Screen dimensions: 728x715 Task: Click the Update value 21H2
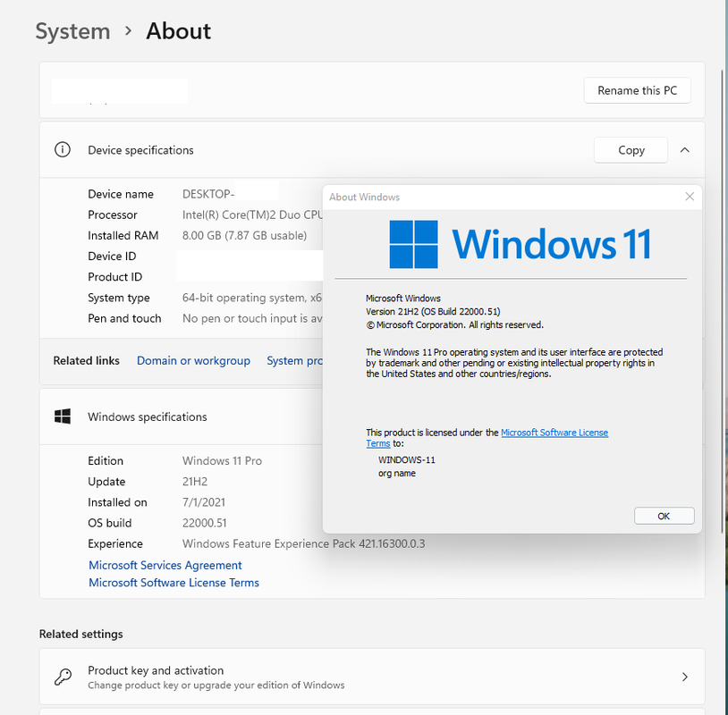195,482
